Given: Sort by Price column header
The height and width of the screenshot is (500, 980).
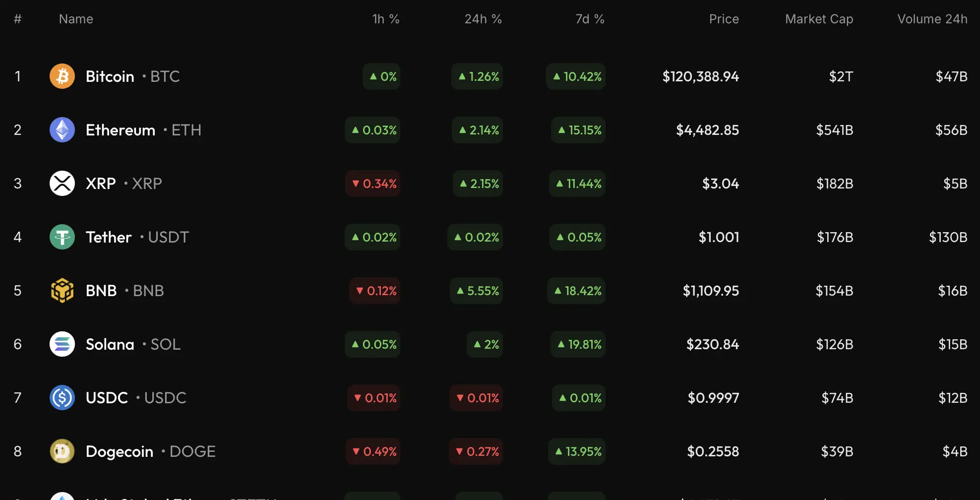Looking at the screenshot, I should click(x=724, y=19).
